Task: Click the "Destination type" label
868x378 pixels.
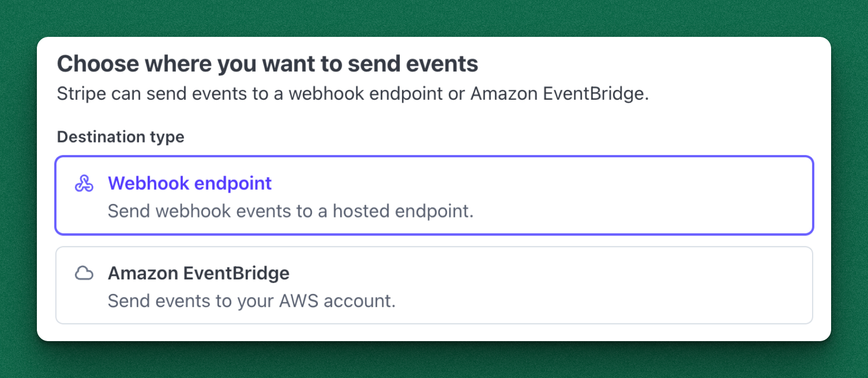Action: [120, 137]
